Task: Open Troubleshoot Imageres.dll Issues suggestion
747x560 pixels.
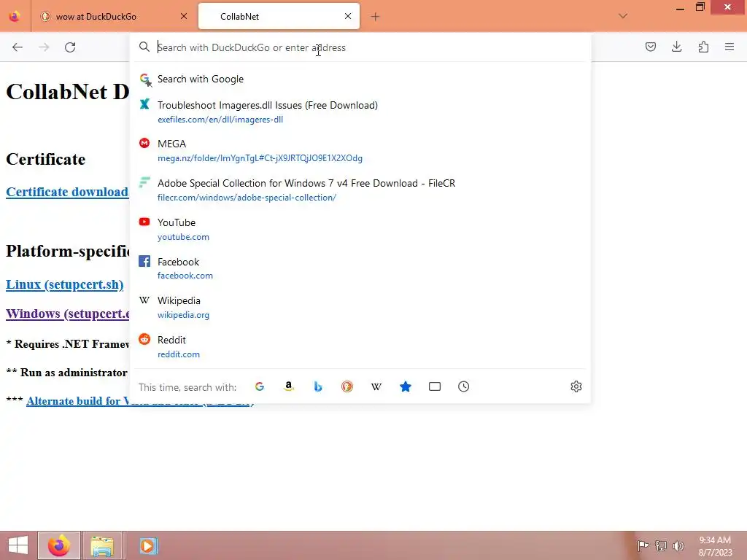Action: coord(360,112)
